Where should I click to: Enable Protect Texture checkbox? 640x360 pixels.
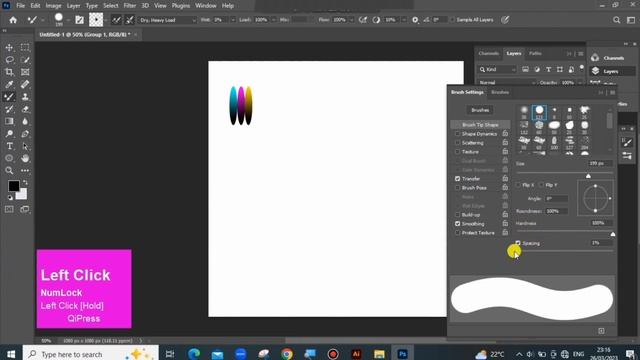pos(457,233)
